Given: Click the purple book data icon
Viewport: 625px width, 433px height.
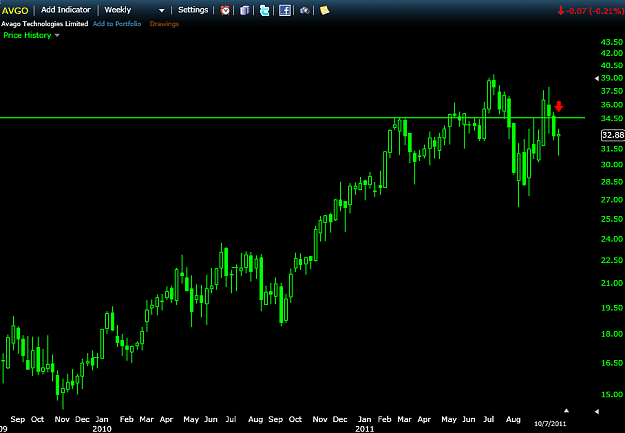Looking at the screenshot, I should click(x=245, y=10).
